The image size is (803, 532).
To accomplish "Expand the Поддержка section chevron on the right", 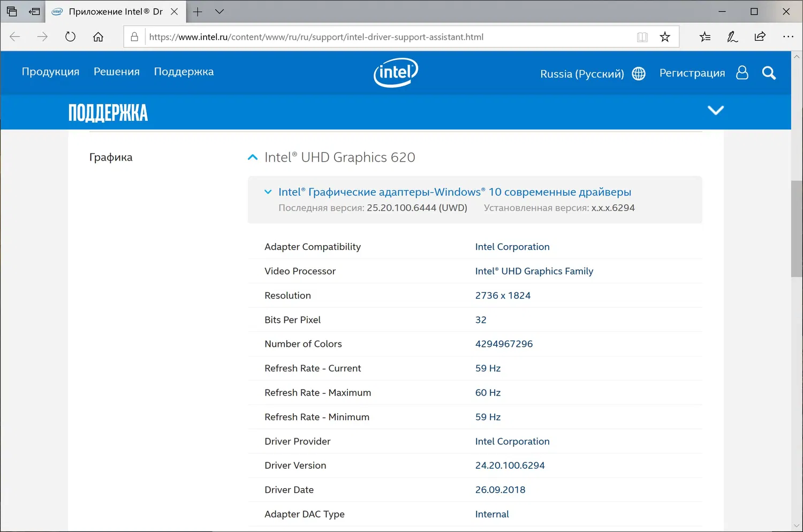I will tap(716, 110).
